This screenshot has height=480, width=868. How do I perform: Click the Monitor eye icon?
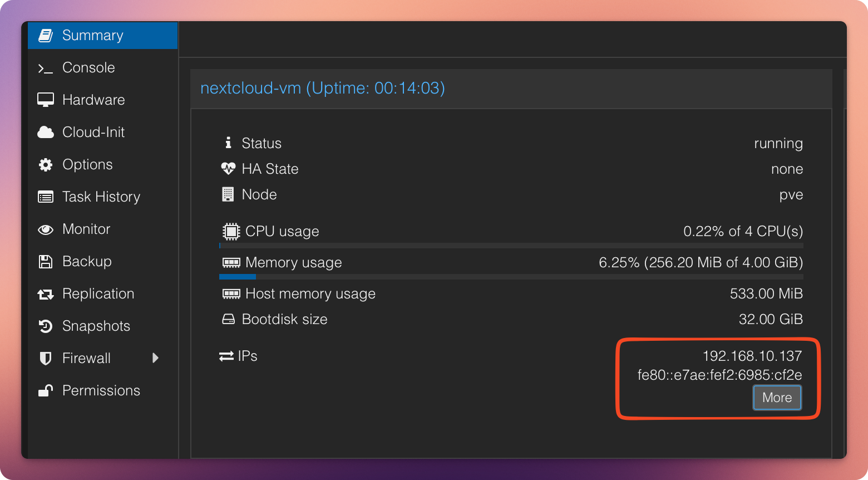coord(46,229)
